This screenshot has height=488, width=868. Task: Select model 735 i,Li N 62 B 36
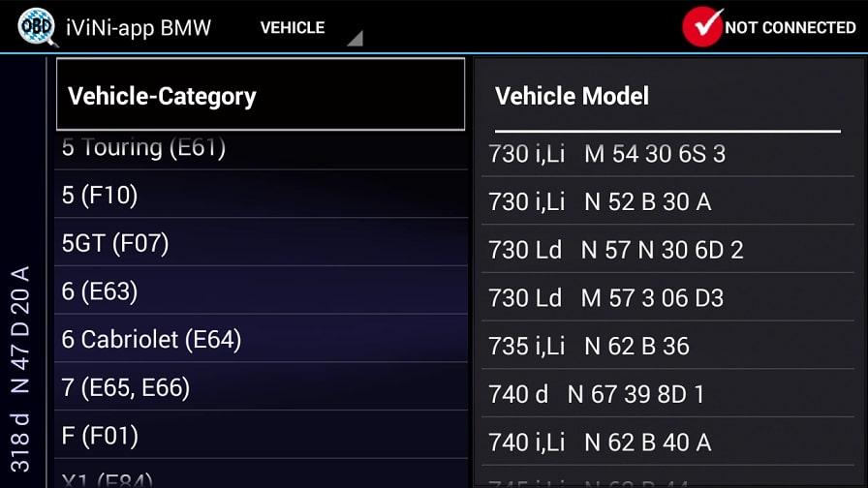coord(667,346)
